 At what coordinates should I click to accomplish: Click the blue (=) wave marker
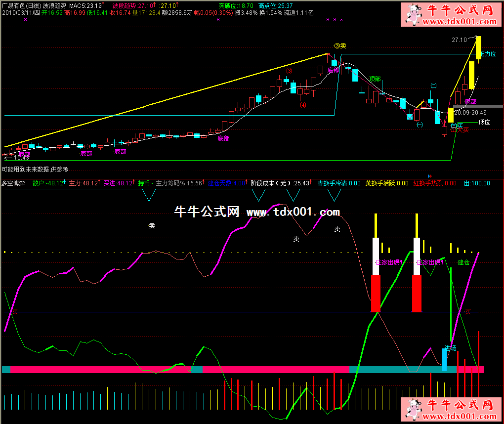coord(434,85)
